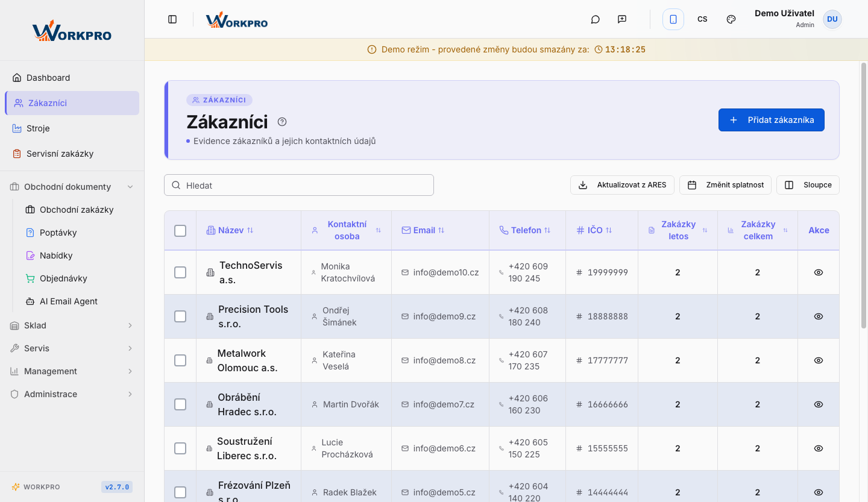
Task: Open Stroje in the sidebar
Action: [72, 128]
